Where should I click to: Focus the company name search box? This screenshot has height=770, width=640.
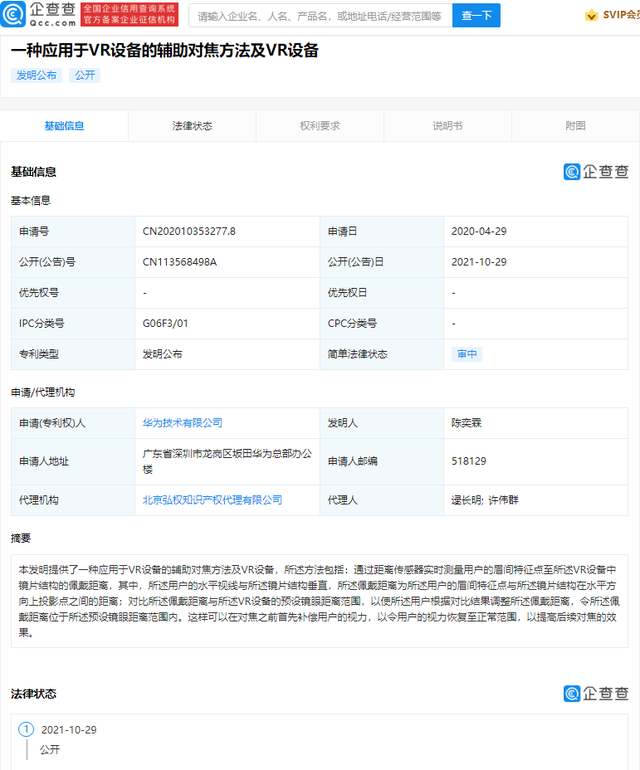click(320, 16)
